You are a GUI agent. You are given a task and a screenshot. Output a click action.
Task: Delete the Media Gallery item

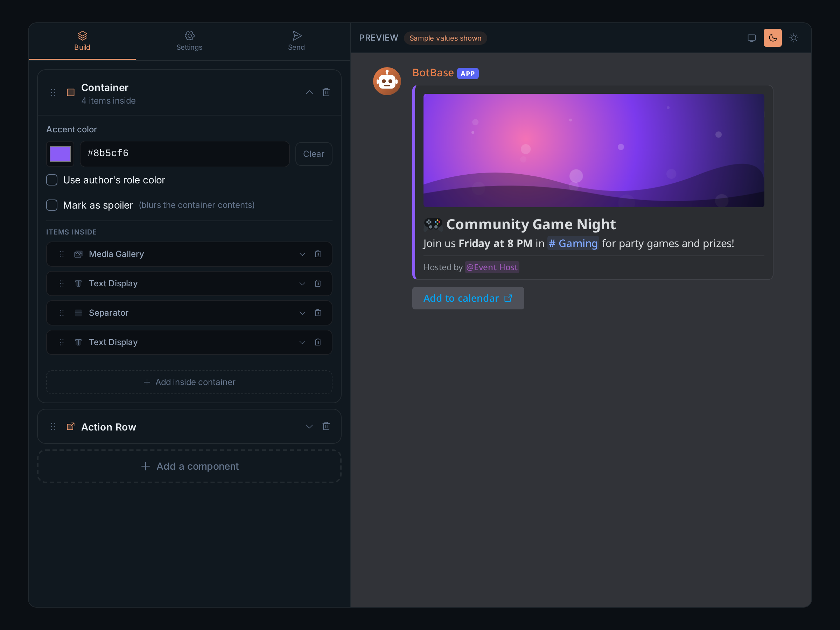[x=318, y=254]
